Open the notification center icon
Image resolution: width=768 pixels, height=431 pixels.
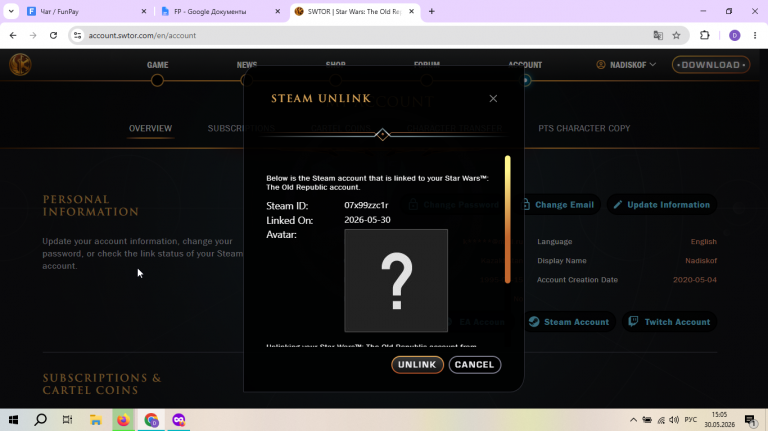click(x=750, y=420)
